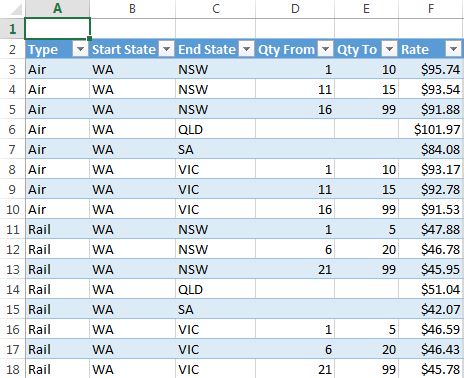
Task: Open the End State filter dropdown
Action: coord(246,49)
